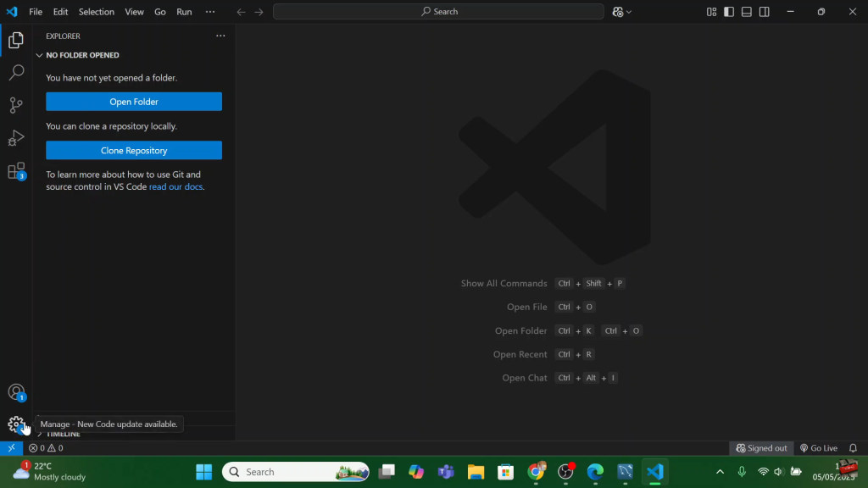Click the Copilot icon in title bar
The height and width of the screenshot is (488, 868).
(x=618, y=12)
